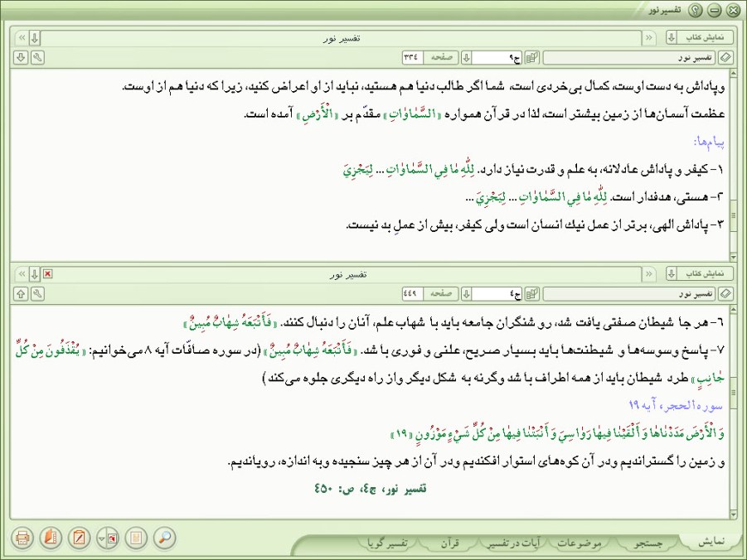Open the lower نمایش کتاب dropdown arrow
747x560 pixels.
[672, 274]
